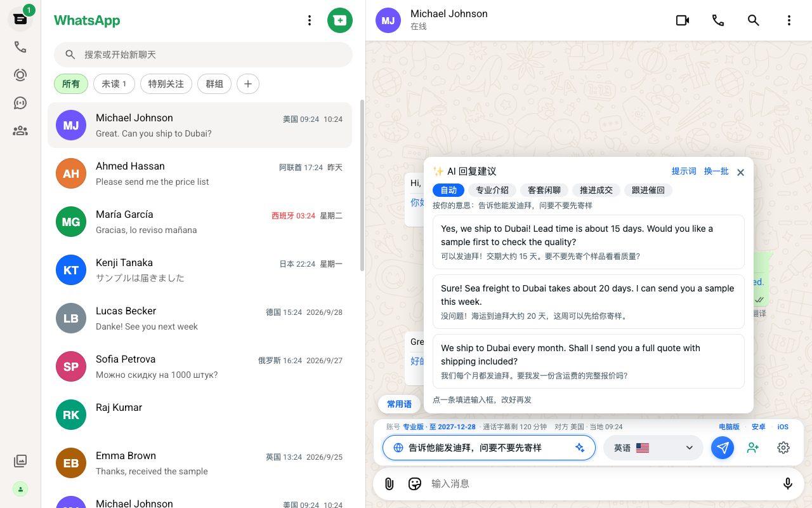Open Raj Kumar chat
This screenshot has width=812, height=508.
pos(200,415)
